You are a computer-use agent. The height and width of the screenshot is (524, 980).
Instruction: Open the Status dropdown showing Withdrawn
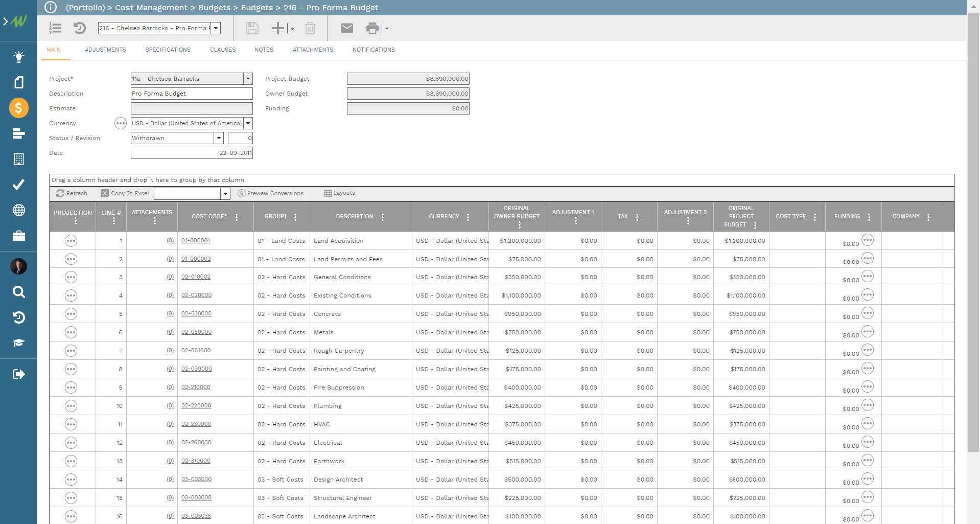(219, 138)
